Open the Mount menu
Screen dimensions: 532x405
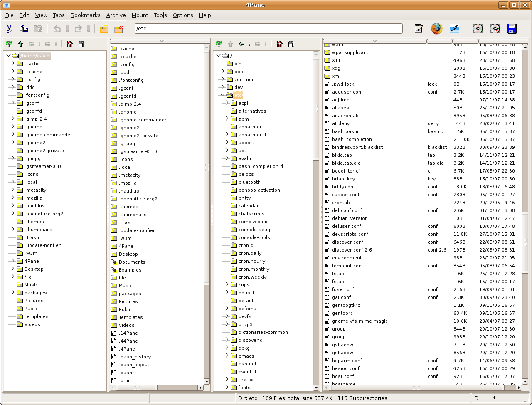tap(140, 15)
